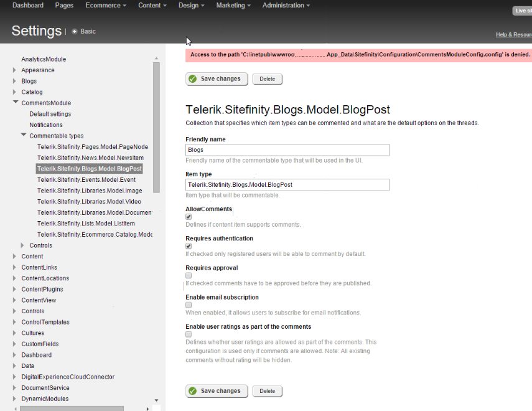This screenshot has height=411, width=532.
Task: Select the Notifications tree item
Action: pyautogui.click(x=46, y=125)
